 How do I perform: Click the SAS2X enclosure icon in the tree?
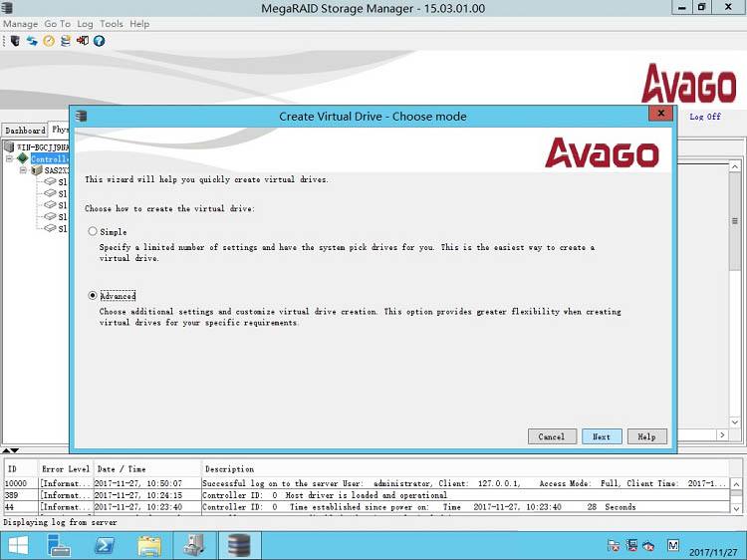(x=37, y=170)
